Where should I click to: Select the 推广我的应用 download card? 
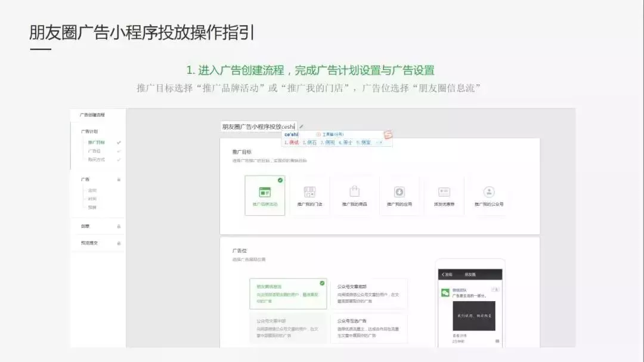399,196
